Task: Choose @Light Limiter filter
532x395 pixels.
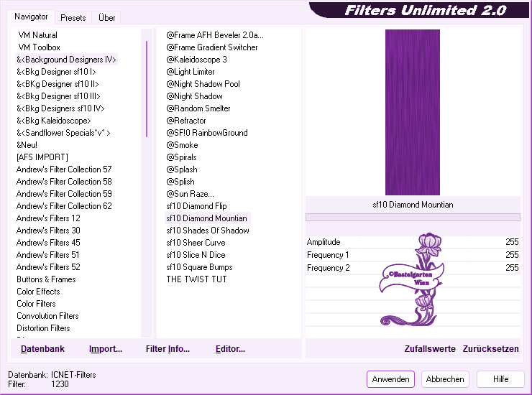Action: coord(191,72)
